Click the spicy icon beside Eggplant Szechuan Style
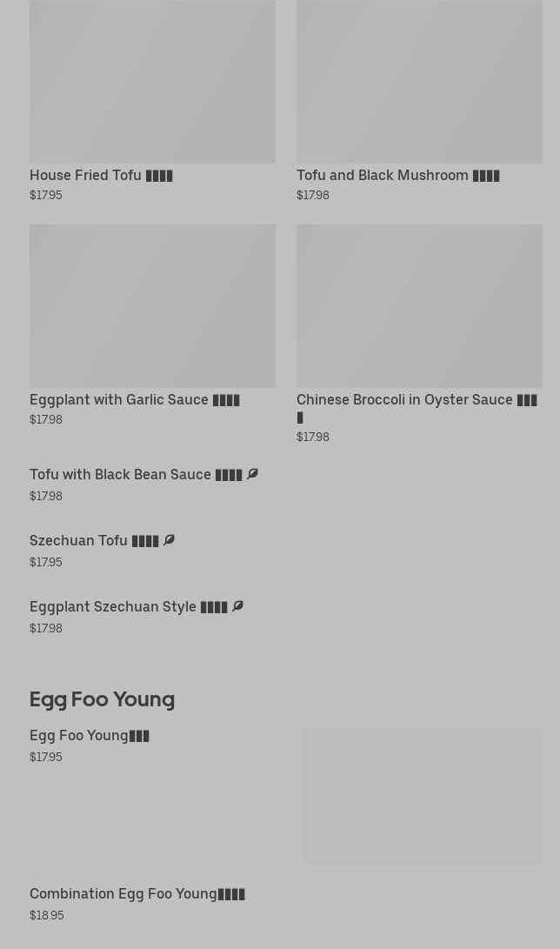This screenshot has width=560, height=949. 237,606
